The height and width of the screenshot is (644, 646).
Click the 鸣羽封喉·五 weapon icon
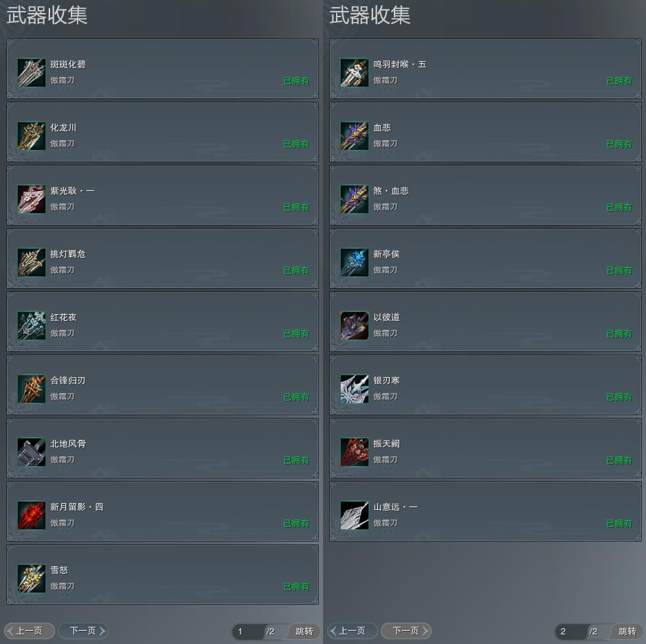pyautogui.click(x=355, y=73)
